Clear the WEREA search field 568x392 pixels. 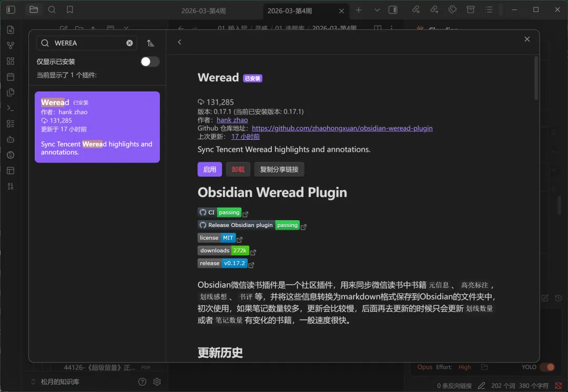pyautogui.click(x=129, y=43)
